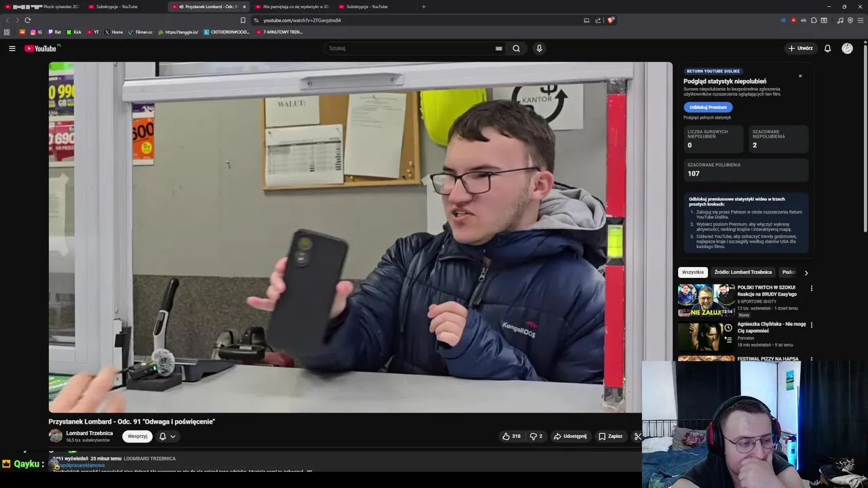Open Kick bookmark
Screen dimensions: 868x488
(x=74, y=32)
